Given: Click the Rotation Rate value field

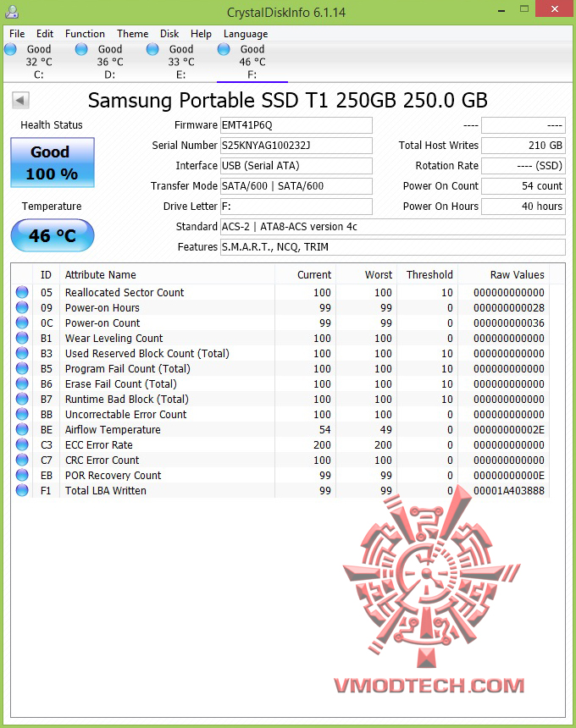Looking at the screenshot, I should 523,166.
